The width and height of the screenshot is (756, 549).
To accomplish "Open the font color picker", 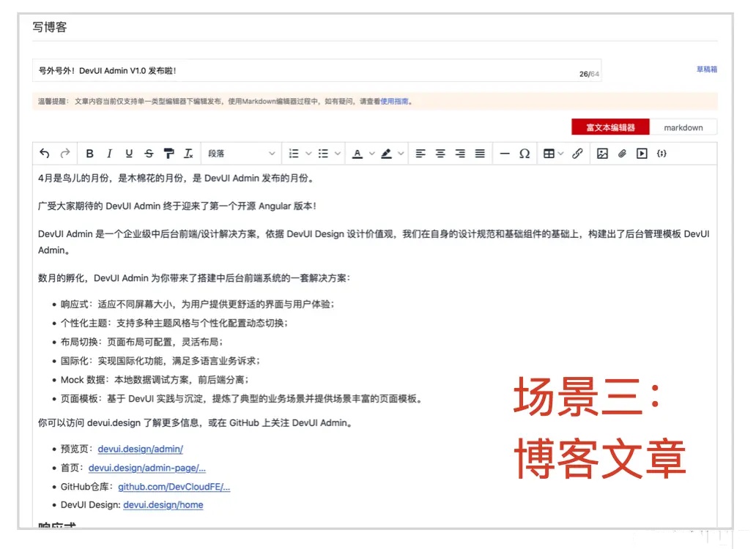I will pyautogui.click(x=357, y=154).
